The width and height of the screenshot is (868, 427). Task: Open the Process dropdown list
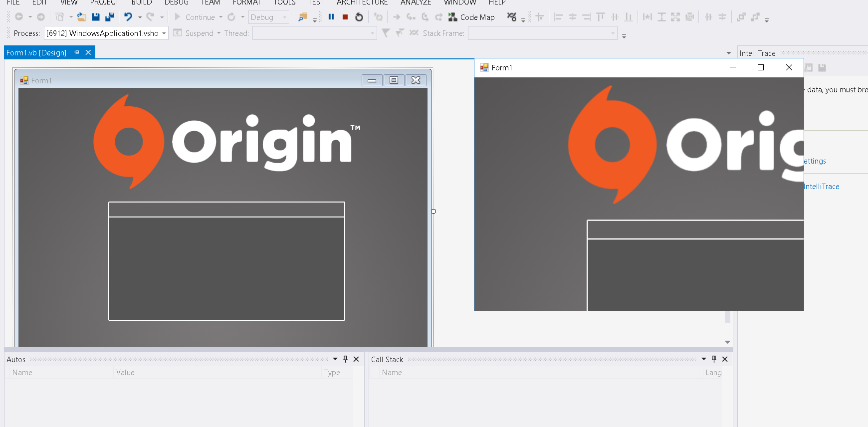click(164, 33)
